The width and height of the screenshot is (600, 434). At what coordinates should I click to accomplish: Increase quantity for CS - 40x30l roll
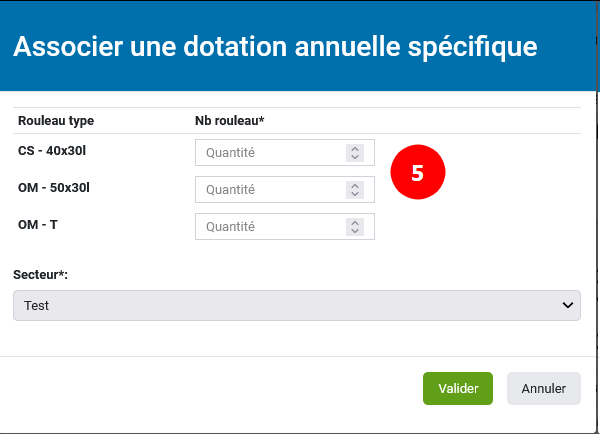pos(354,149)
